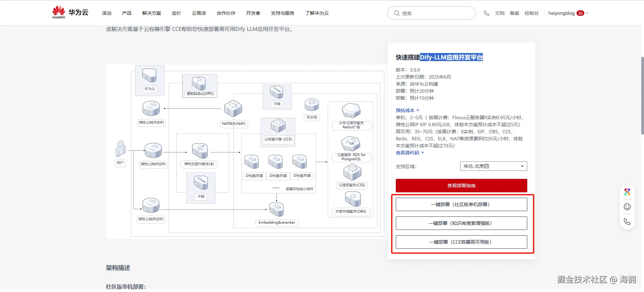
Task: Open the 控制台 link in header
Action: tap(532, 13)
